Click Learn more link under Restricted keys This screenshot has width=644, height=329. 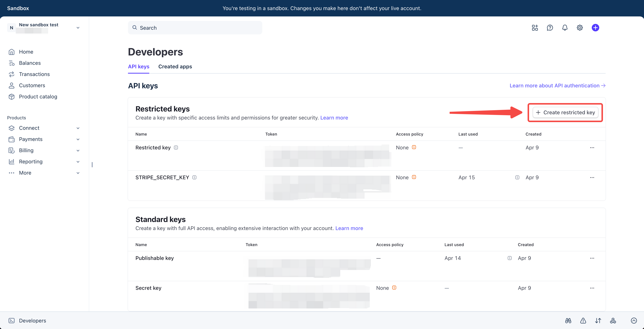(334, 118)
